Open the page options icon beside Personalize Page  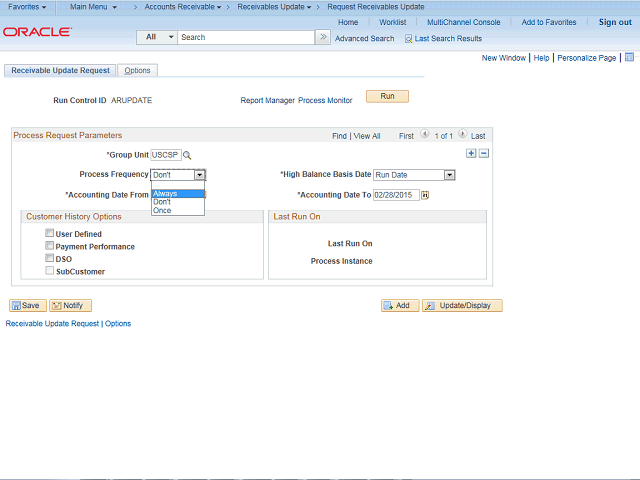click(x=629, y=57)
